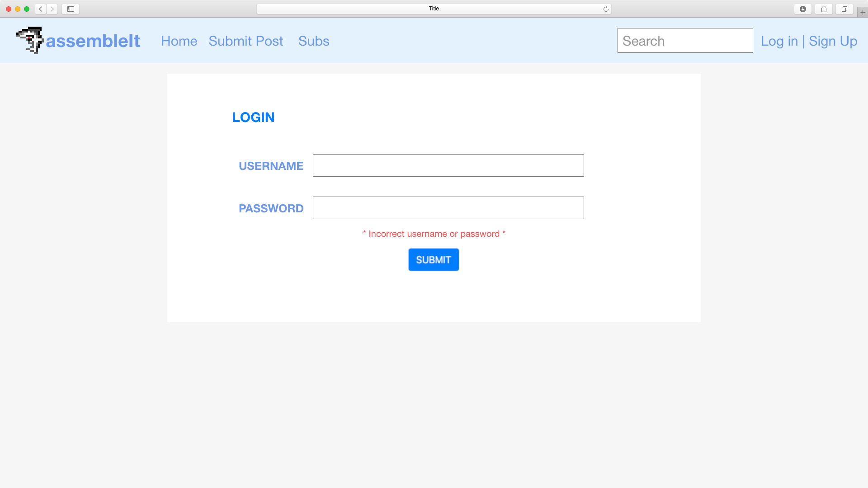Open the Subs nav link
This screenshot has height=488, width=868.
(314, 41)
